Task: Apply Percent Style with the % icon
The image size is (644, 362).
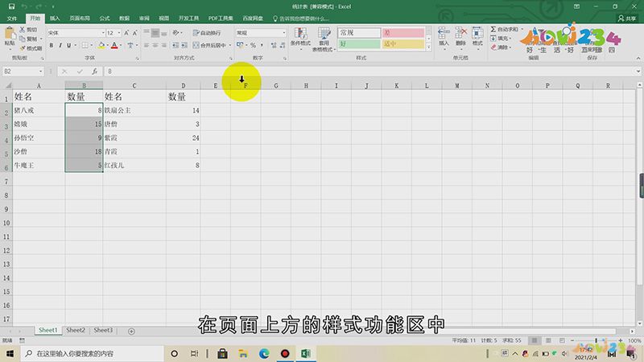Action: 253,45
